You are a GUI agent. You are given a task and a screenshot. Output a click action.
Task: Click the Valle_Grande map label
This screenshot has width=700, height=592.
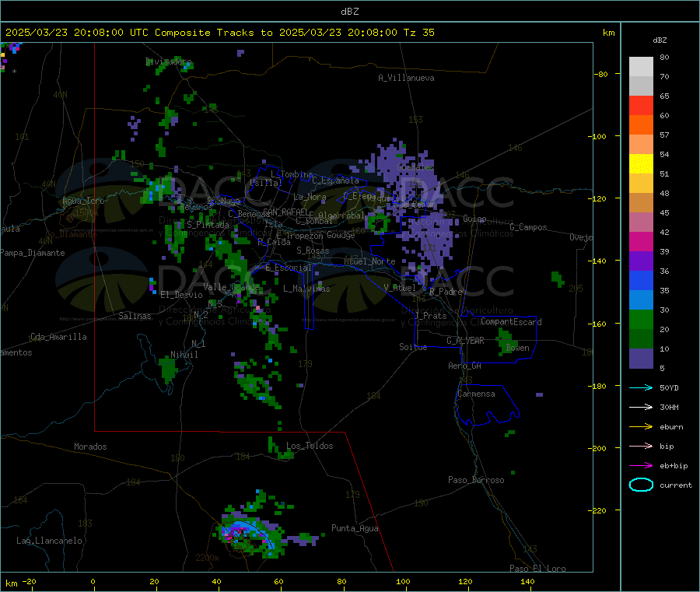[x=231, y=286]
